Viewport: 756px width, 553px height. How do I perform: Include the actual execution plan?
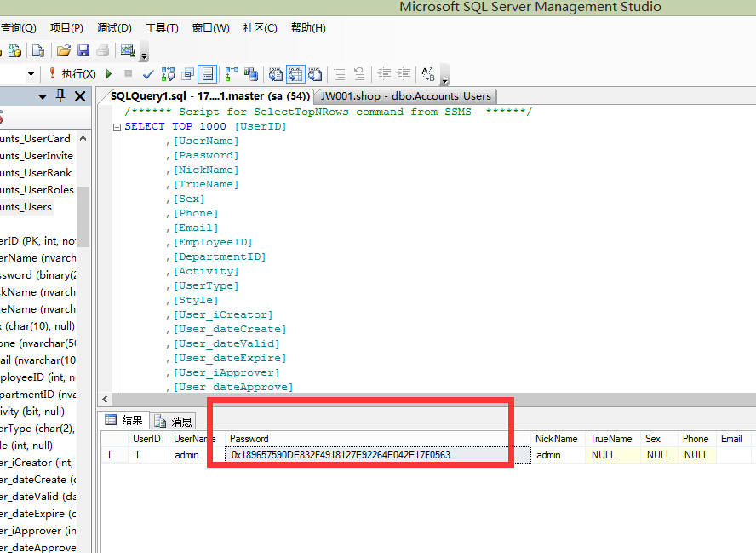[x=232, y=74]
